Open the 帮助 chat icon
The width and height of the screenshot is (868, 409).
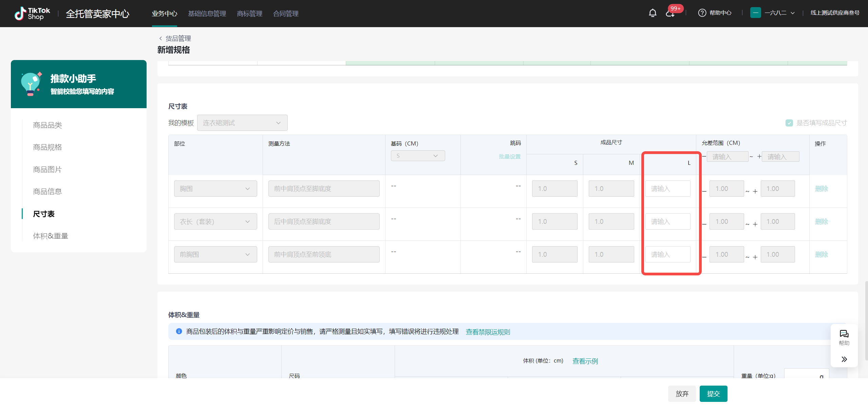[x=844, y=334]
